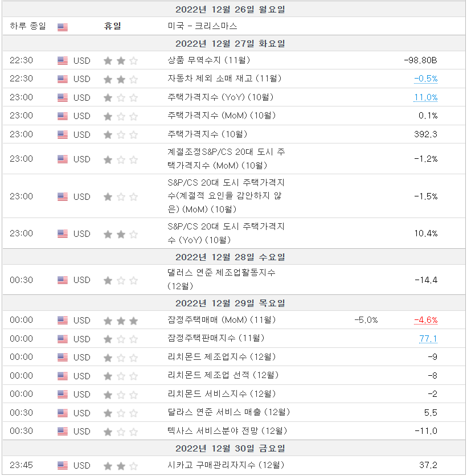Click the flag icon next to 리치몬드 제조업지수

63,358
